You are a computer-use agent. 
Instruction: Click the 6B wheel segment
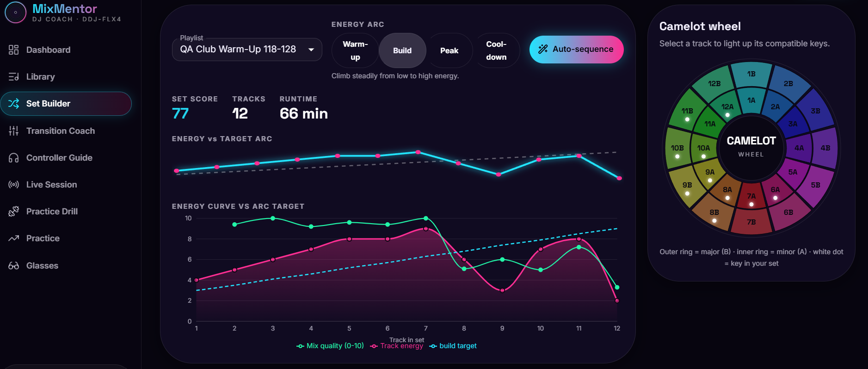click(788, 213)
